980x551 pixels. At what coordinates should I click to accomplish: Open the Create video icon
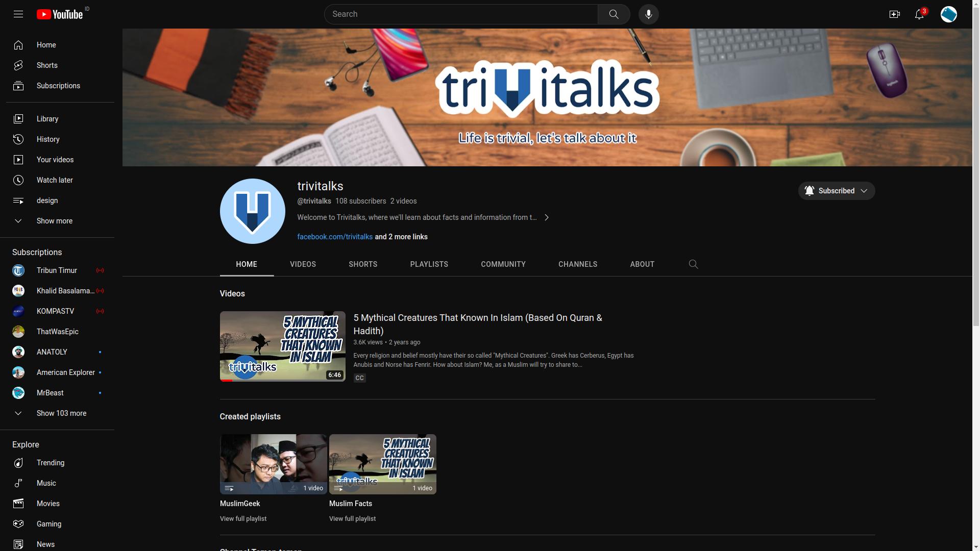(x=894, y=14)
